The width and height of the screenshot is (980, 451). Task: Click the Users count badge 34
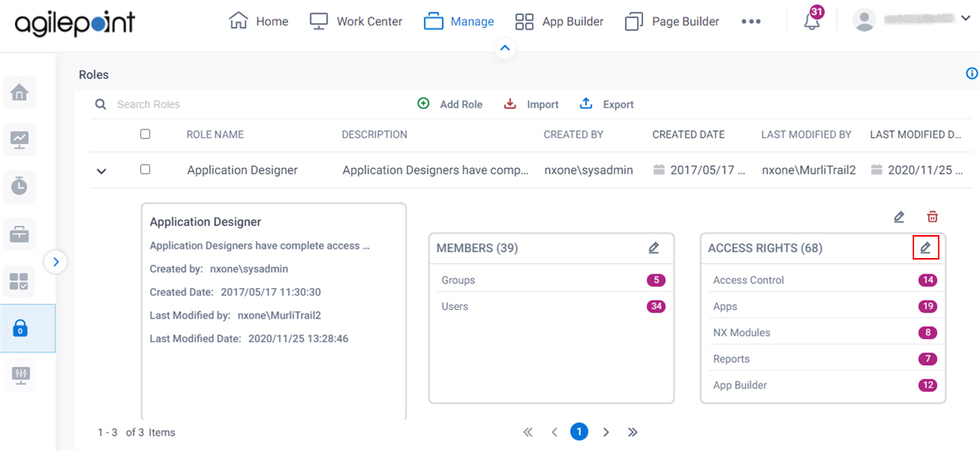point(655,306)
